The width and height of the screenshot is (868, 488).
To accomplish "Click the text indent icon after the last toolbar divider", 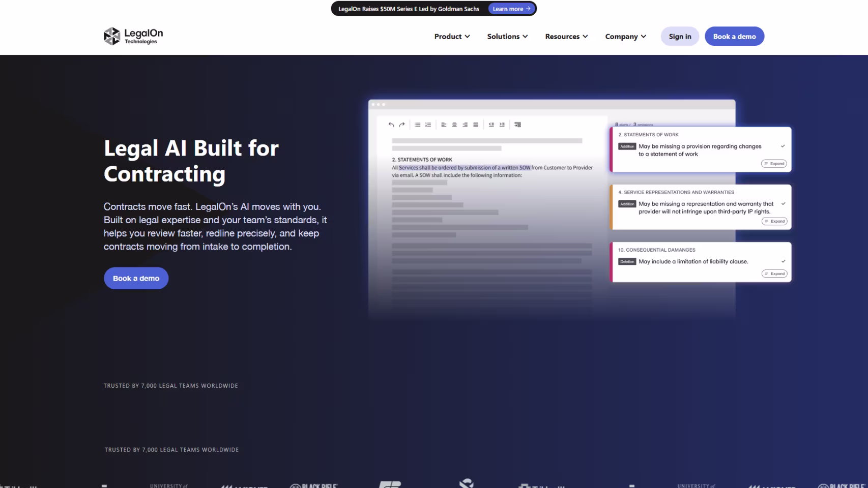I will 518,125.
